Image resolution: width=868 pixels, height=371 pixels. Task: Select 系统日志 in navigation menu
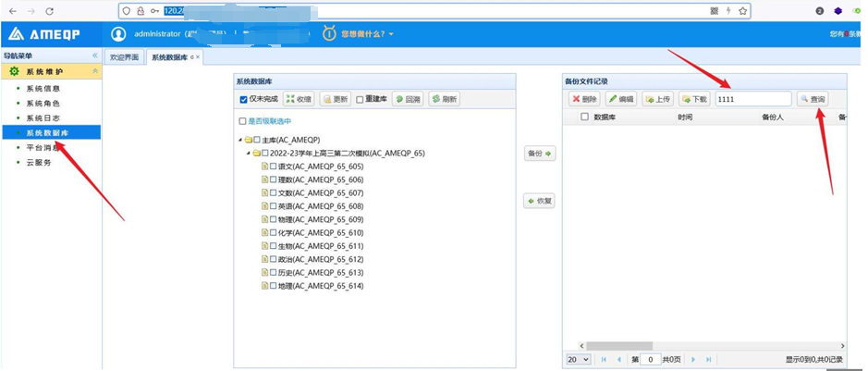click(43, 117)
